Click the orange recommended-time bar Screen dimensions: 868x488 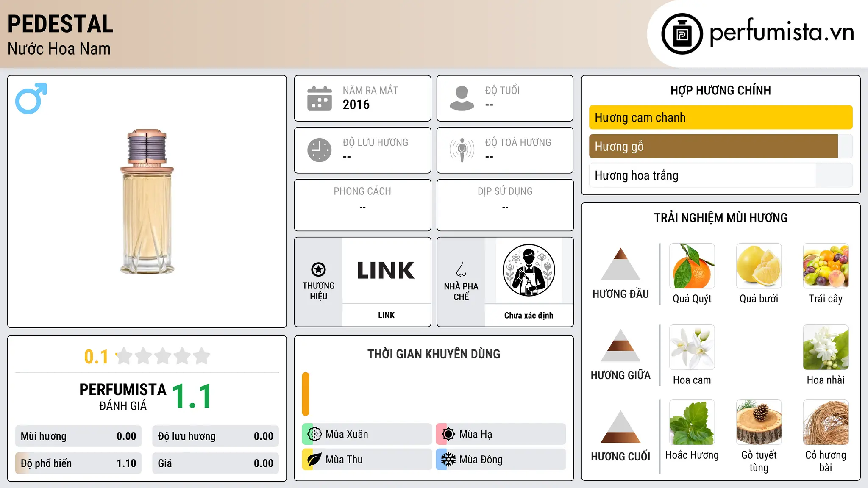point(306,394)
